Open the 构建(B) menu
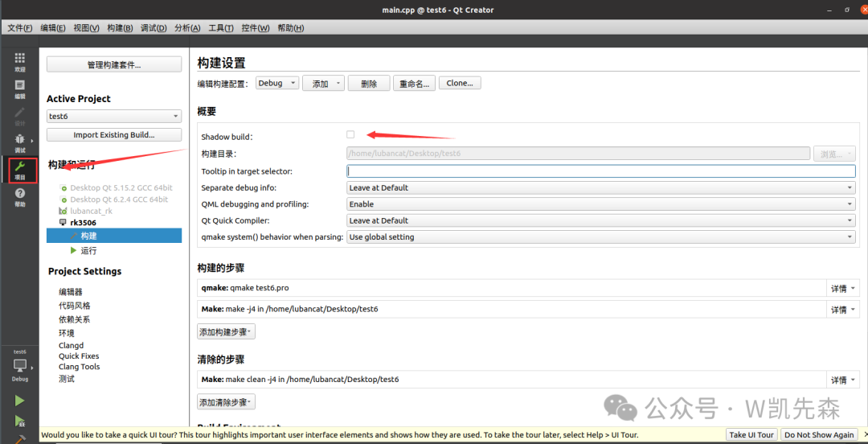 coord(120,28)
